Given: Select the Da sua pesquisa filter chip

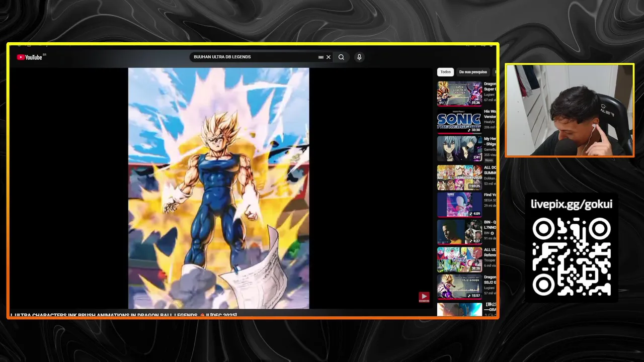Looking at the screenshot, I should point(473,72).
